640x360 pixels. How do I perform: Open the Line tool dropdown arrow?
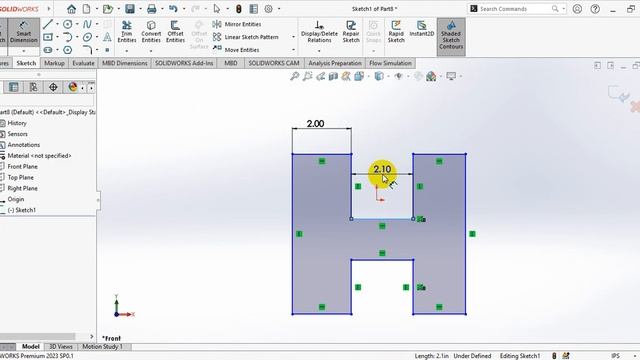point(57,24)
